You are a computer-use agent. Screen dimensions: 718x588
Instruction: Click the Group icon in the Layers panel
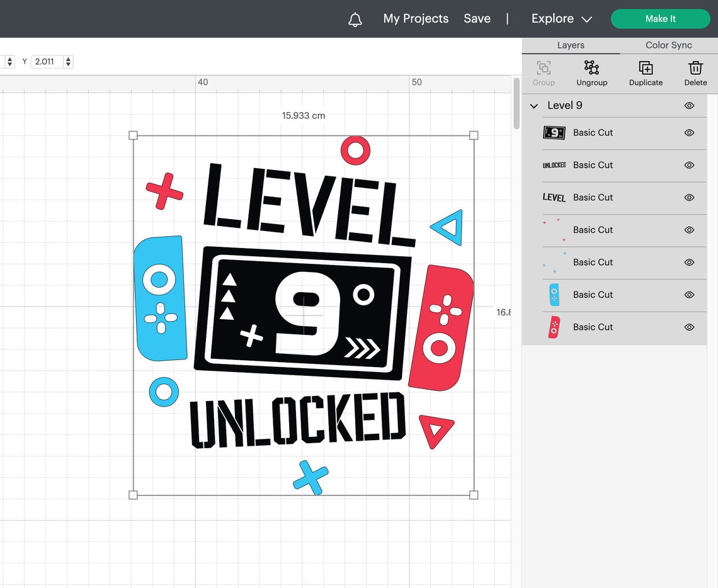[x=544, y=72]
